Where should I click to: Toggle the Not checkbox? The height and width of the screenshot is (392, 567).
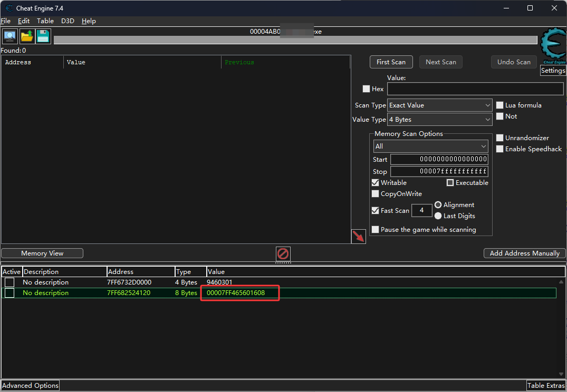pyautogui.click(x=499, y=116)
